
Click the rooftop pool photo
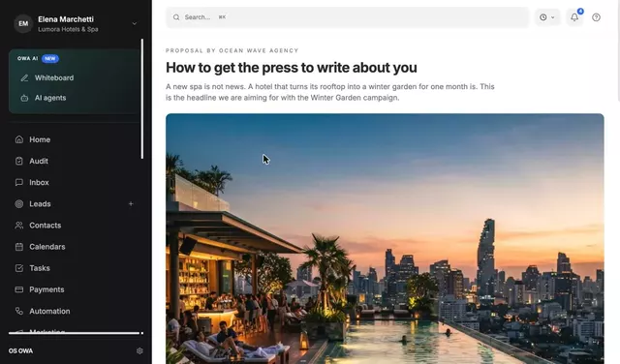tap(385, 239)
